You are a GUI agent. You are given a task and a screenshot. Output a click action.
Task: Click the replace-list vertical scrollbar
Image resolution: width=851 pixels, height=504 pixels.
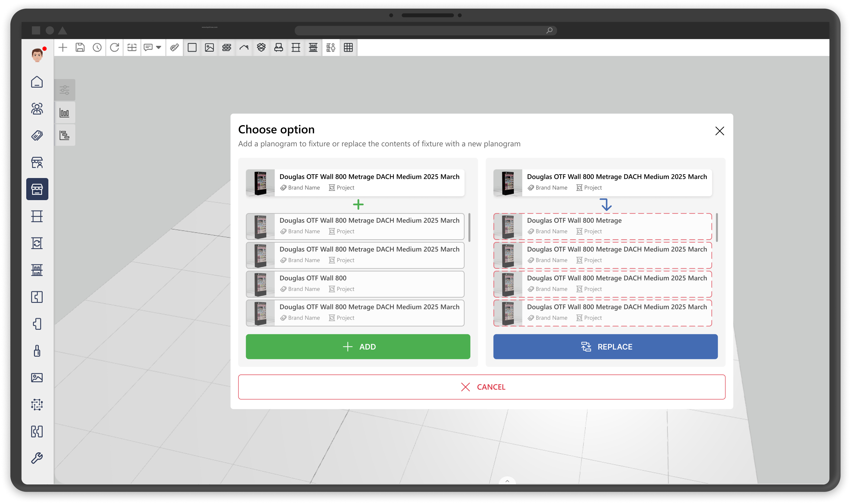pos(717,228)
